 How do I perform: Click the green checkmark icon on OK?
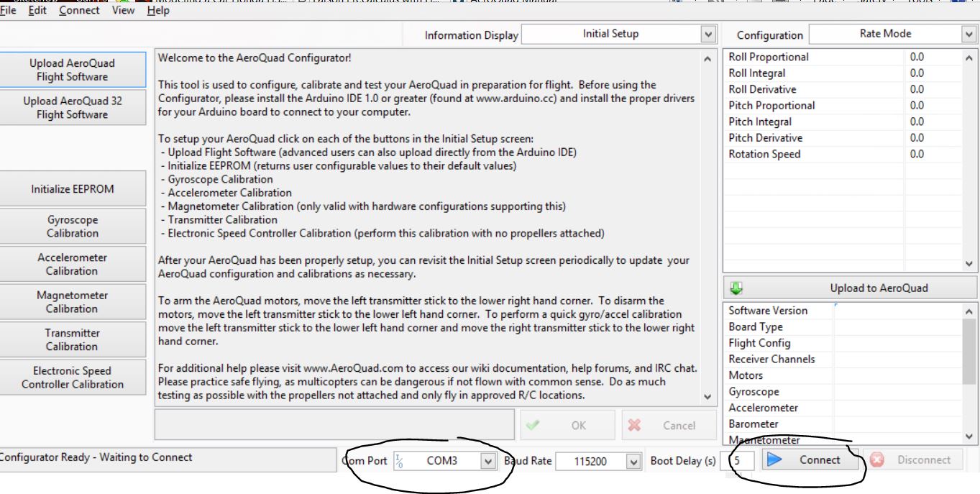[533, 425]
